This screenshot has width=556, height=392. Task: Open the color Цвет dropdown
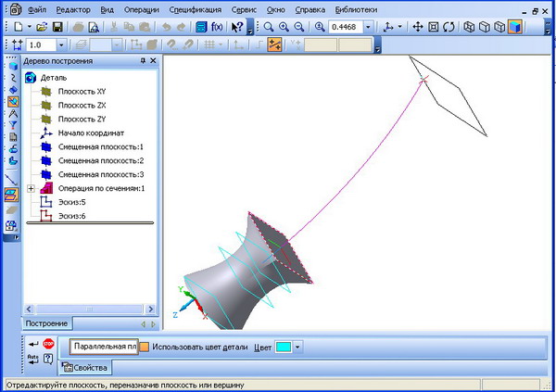coord(297,347)
